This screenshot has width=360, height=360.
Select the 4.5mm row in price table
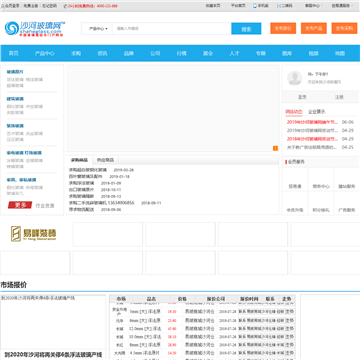coord(202,353)
